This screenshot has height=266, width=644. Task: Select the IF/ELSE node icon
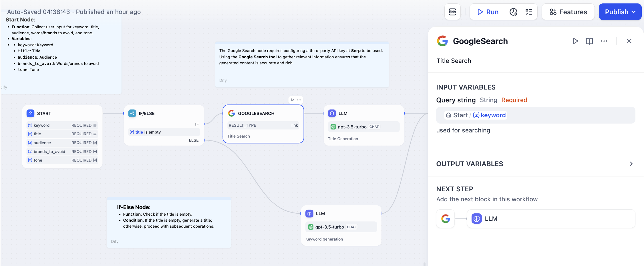132,114
